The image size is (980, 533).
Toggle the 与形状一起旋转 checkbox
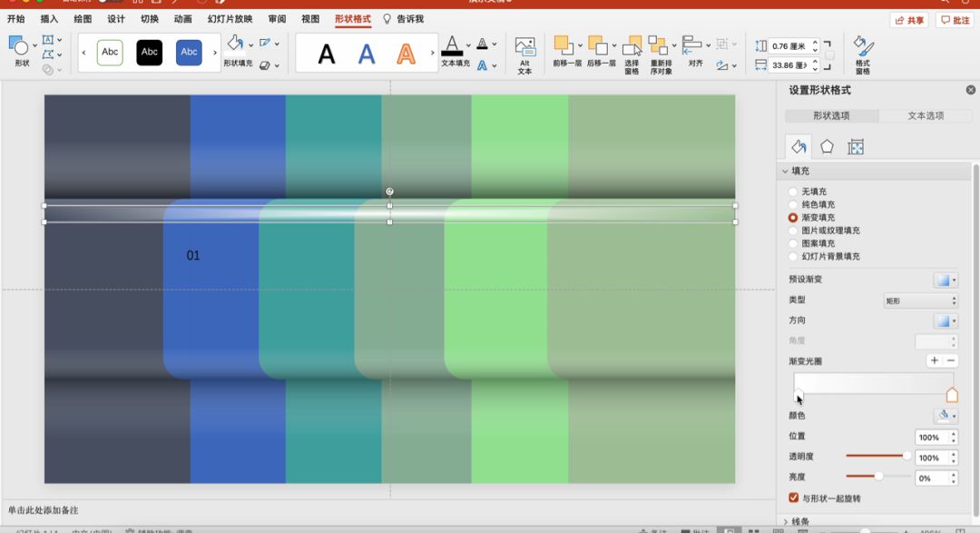click(794, 498)
